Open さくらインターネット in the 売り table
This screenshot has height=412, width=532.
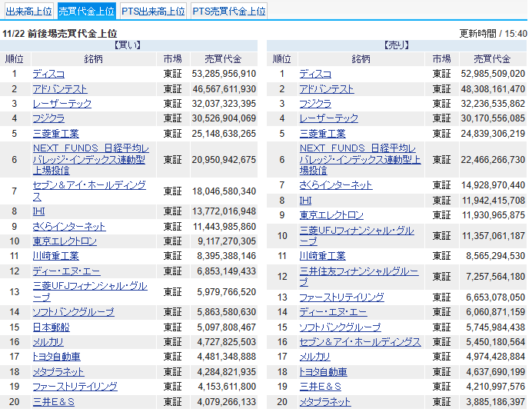[x=336, y=185]
